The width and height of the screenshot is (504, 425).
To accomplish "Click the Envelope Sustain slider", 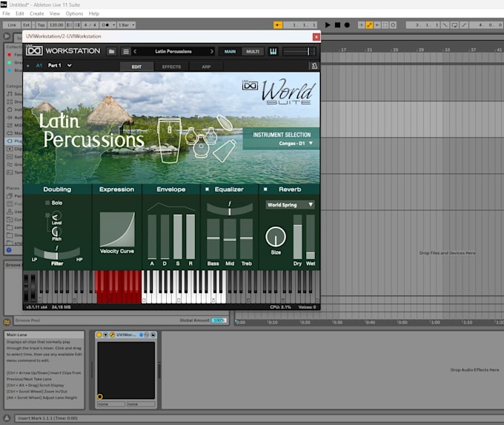I will pos(178,237).
